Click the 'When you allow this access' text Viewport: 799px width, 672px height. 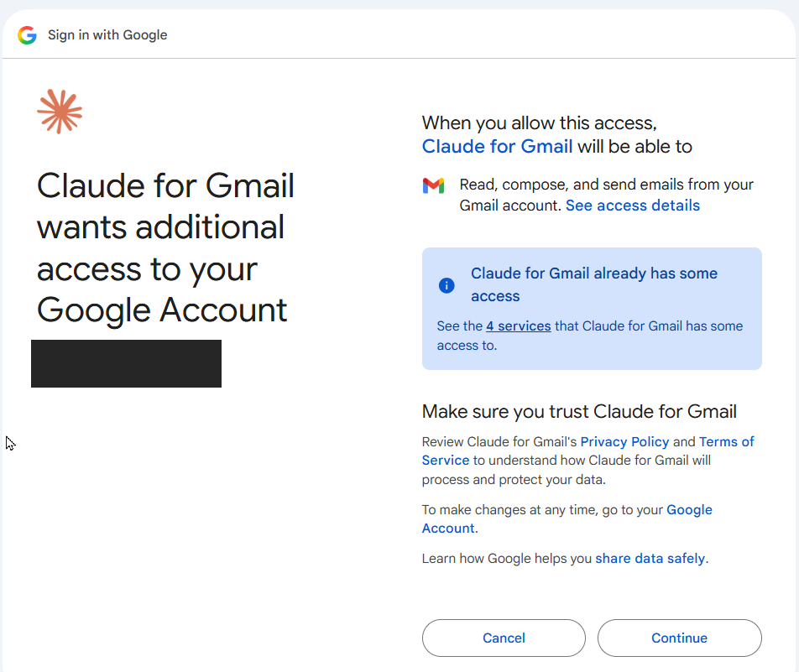coord(539,123)
